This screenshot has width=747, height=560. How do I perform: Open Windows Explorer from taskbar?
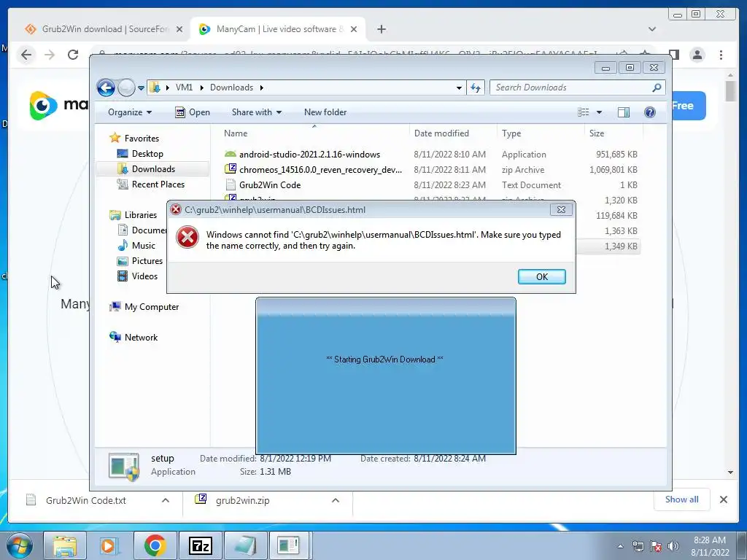pyautogui.click(x=65, y=545)
